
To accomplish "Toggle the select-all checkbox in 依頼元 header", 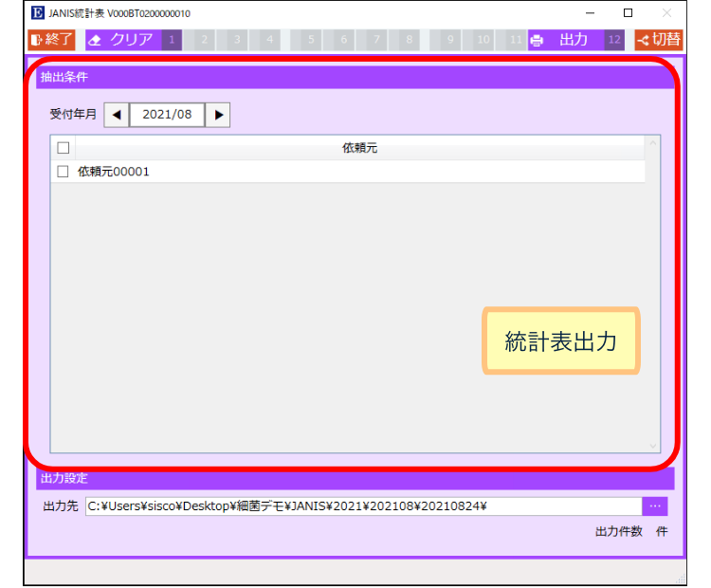I will [x=64, y=148].
